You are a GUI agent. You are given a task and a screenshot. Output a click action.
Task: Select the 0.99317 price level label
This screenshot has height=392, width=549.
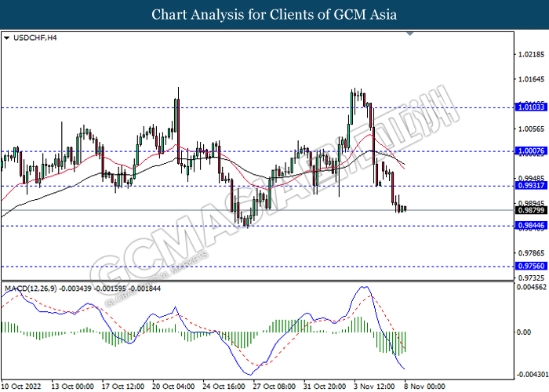point(531,186)
